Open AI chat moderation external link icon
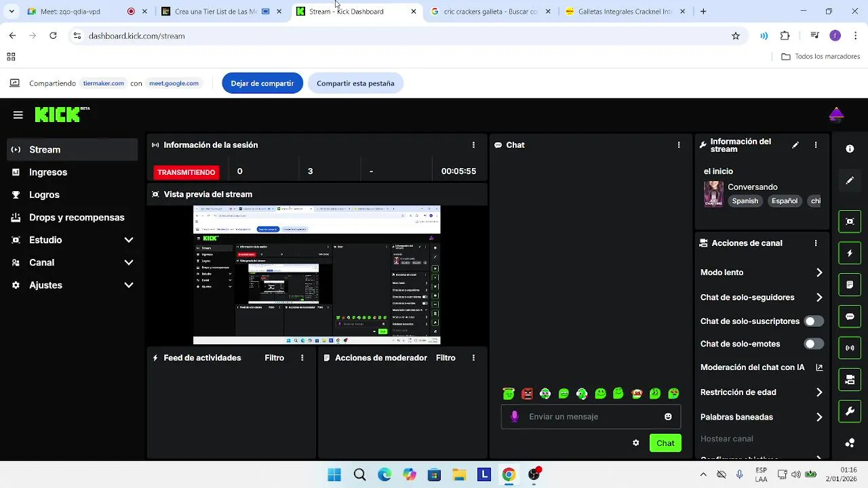This screenshot has height=488, width=868. pyautogui.click(x=819, y=367)
